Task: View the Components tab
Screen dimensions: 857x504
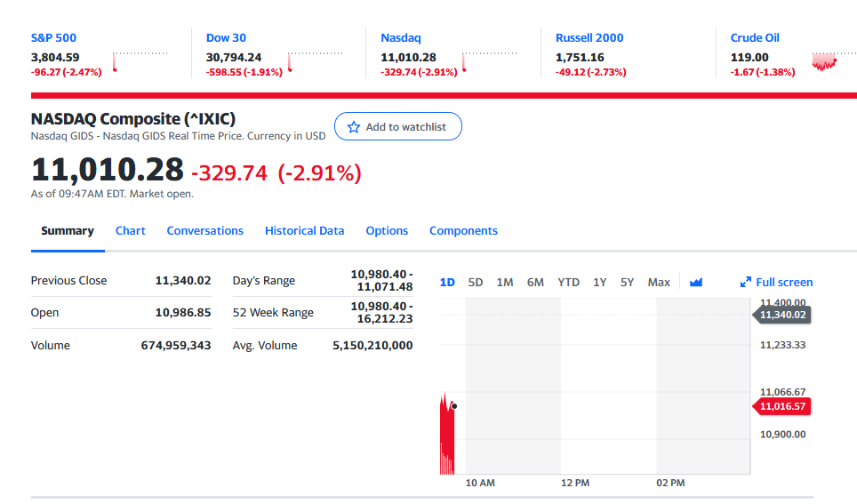Action: click(x=463, y=231)
